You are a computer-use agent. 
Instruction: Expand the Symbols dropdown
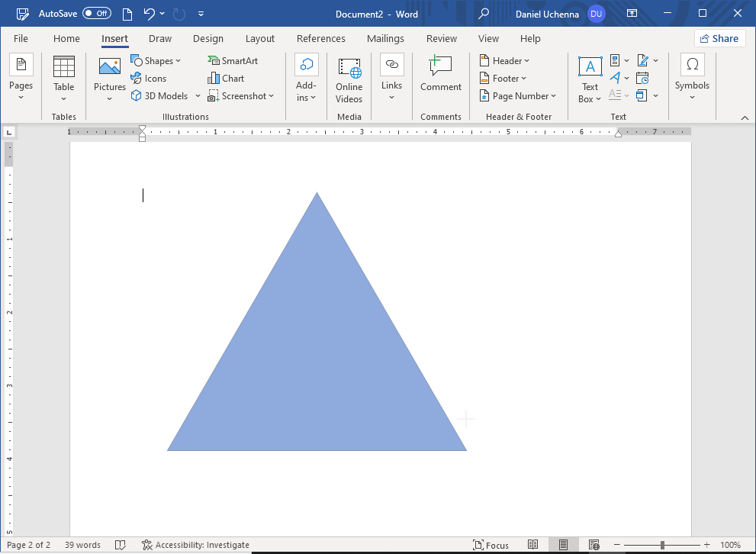coord(692,76)
